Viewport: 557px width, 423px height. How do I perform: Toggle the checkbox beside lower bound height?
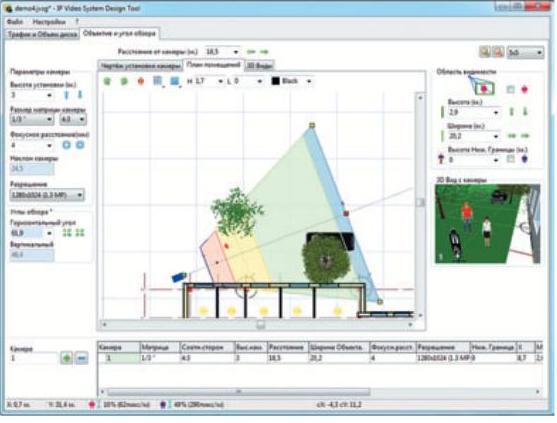[510, 159]
